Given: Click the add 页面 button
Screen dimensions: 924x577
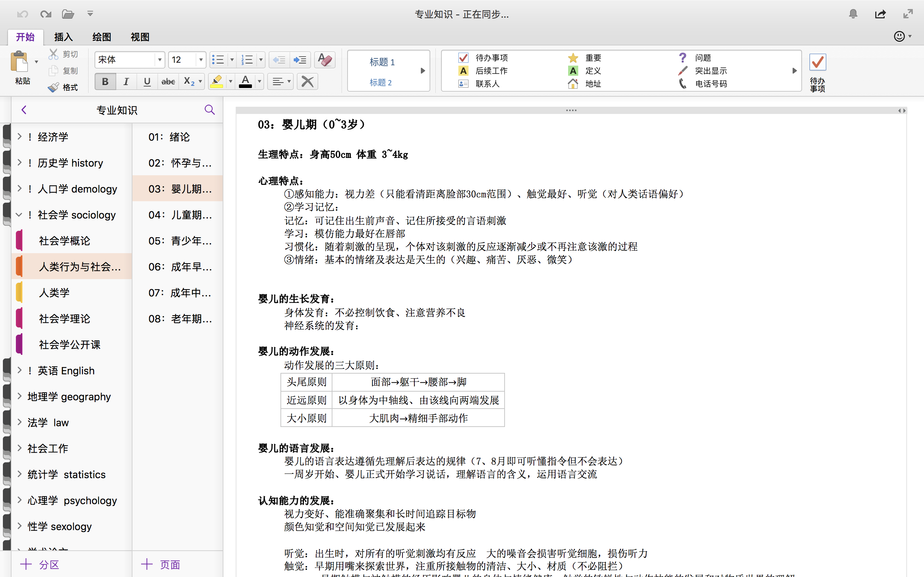Looking at the screenshot, I should coord(160,564).
